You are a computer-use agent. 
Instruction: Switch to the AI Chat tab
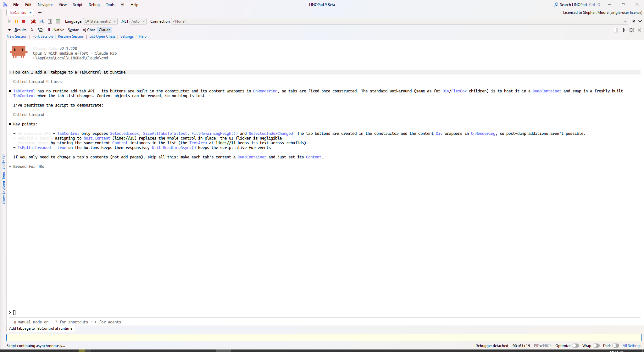click(x=89, y=30)
